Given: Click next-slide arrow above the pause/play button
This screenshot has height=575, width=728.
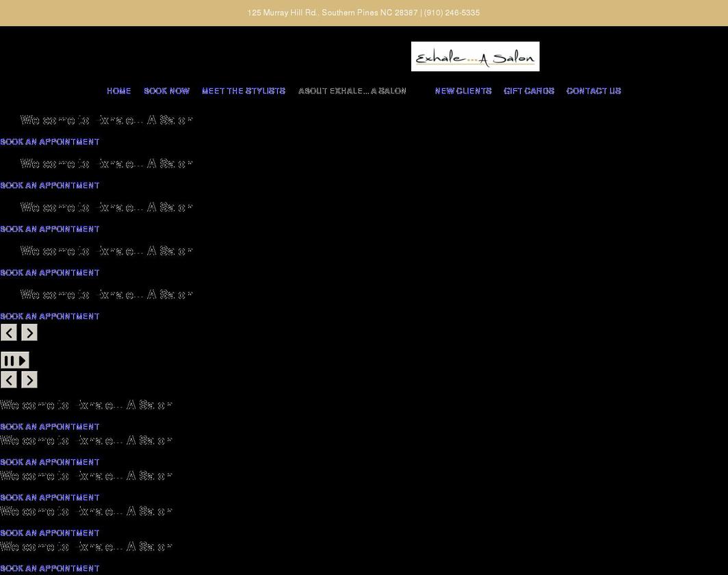Looking at the screenshot, I should pyautogui.click(x=29, y=333).
